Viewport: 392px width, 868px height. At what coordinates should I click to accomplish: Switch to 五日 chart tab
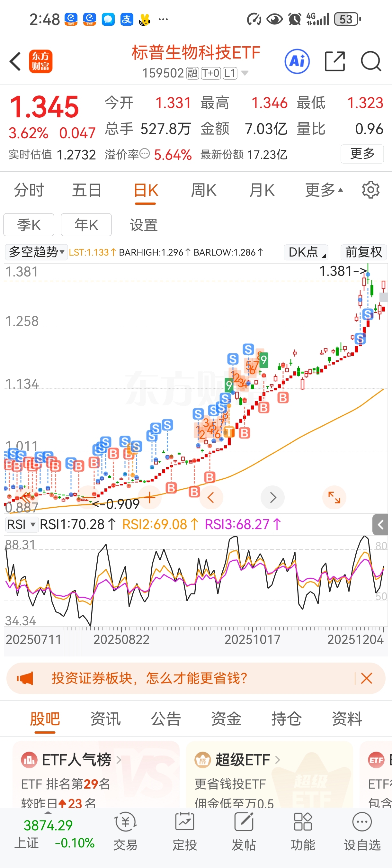[x=87, y=190]
